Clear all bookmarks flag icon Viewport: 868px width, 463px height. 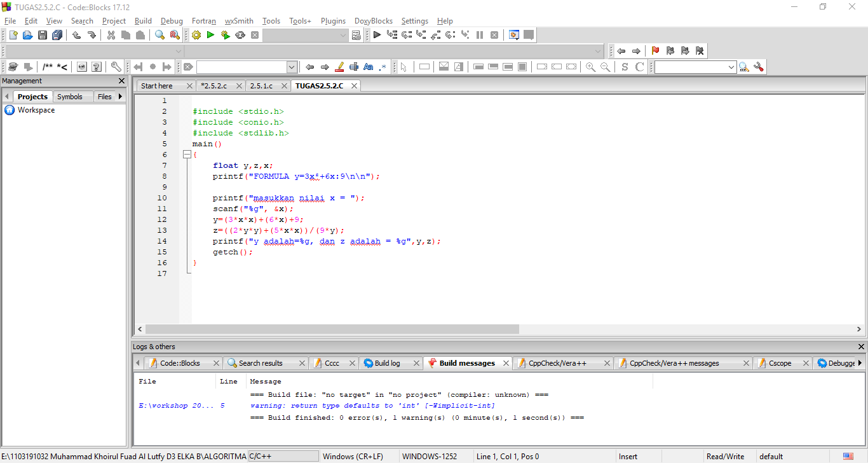(700, 51)
